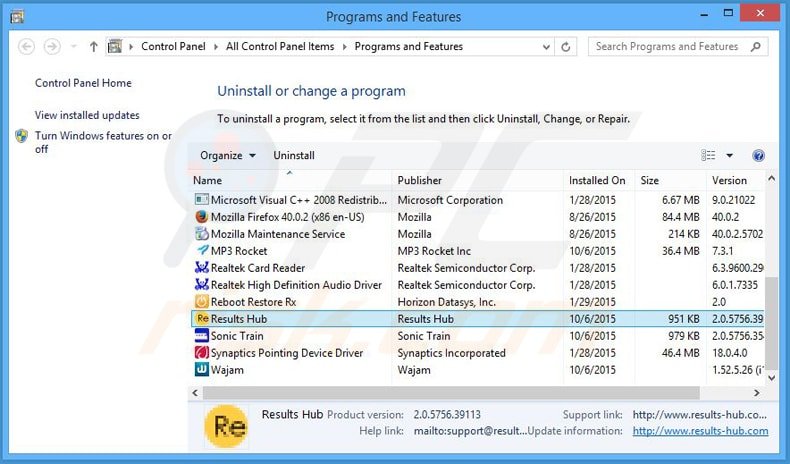
Task: Click the Results Hub list icon
Action: pyautogui.click(x=203, y=318)
